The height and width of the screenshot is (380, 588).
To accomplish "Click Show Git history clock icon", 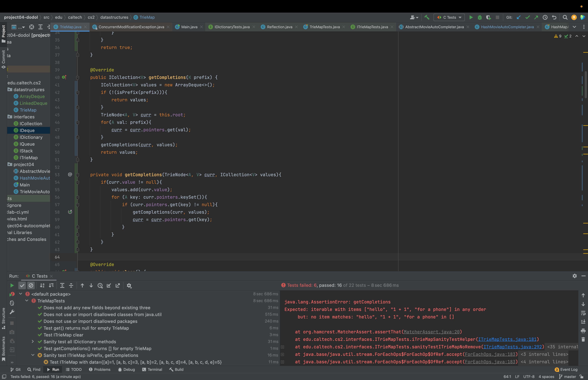I will (x=545, y=17).
